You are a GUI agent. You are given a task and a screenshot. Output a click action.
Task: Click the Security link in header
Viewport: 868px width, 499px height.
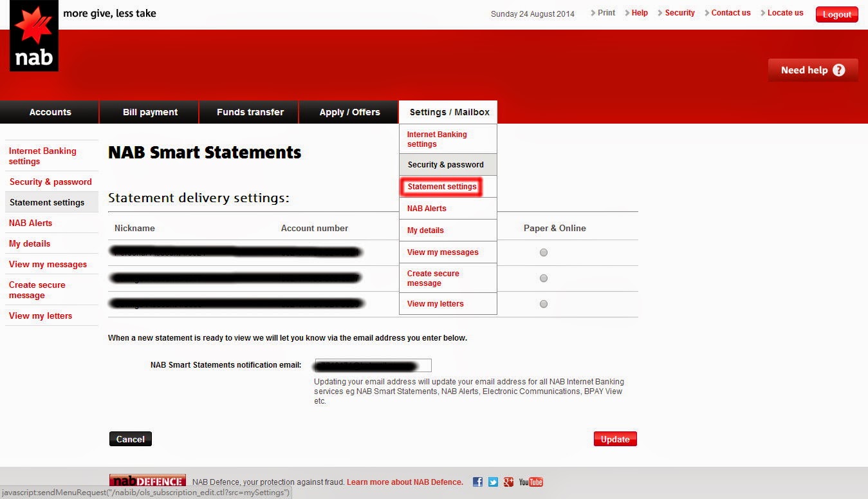[679, 13]
